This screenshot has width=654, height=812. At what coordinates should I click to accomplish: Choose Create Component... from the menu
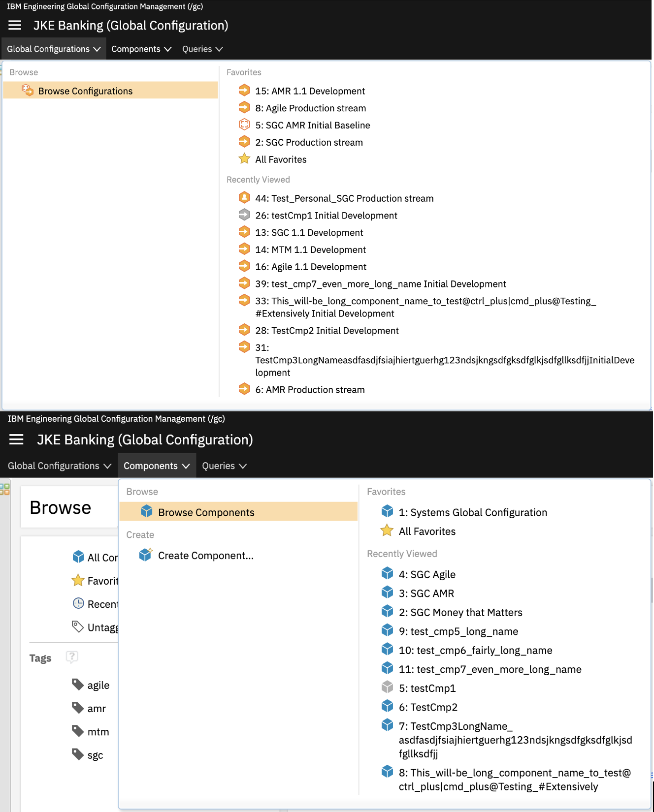click(205, 556)
